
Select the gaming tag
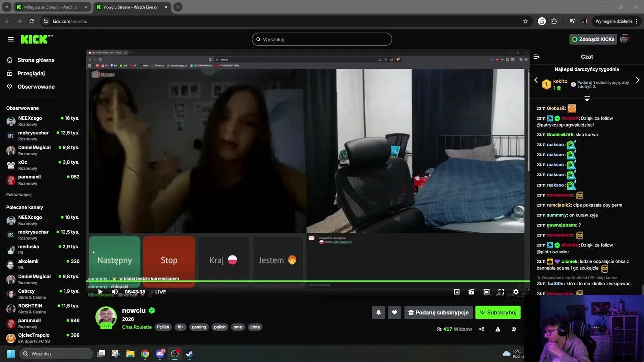coord(199,327)
